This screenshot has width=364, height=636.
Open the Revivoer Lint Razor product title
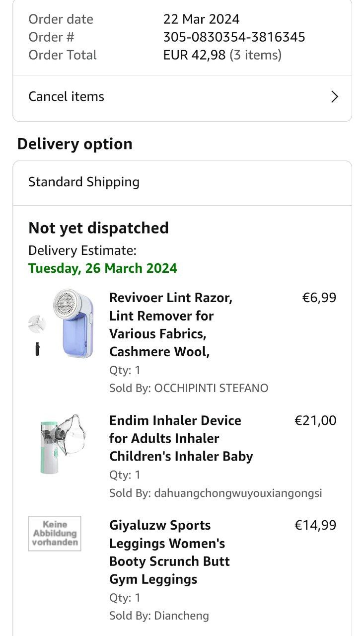click(170, 324)
